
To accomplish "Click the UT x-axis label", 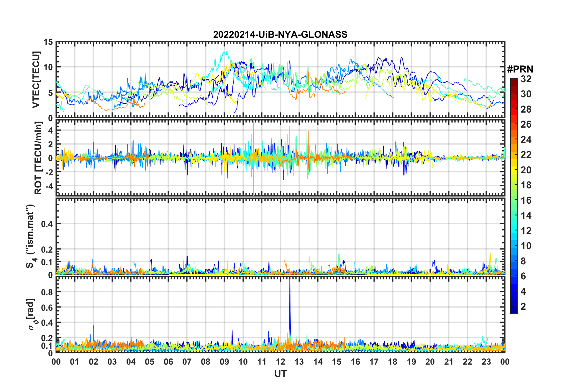I will [x=280, y=374].
